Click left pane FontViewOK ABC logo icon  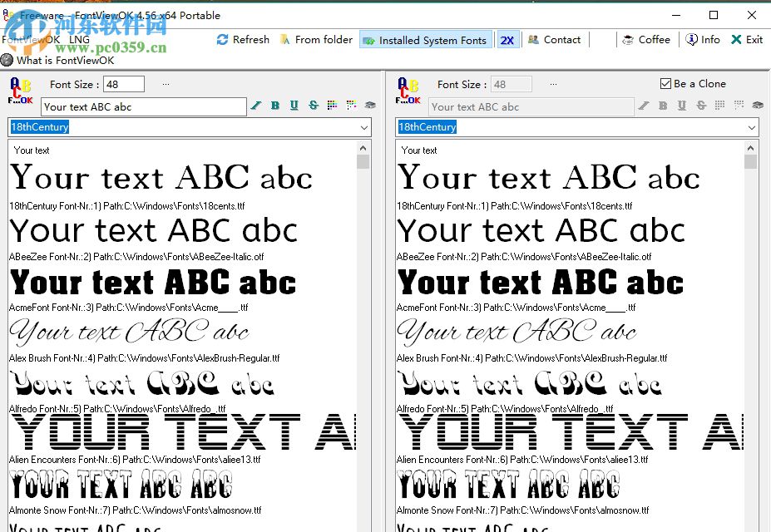tap(21, 90)
